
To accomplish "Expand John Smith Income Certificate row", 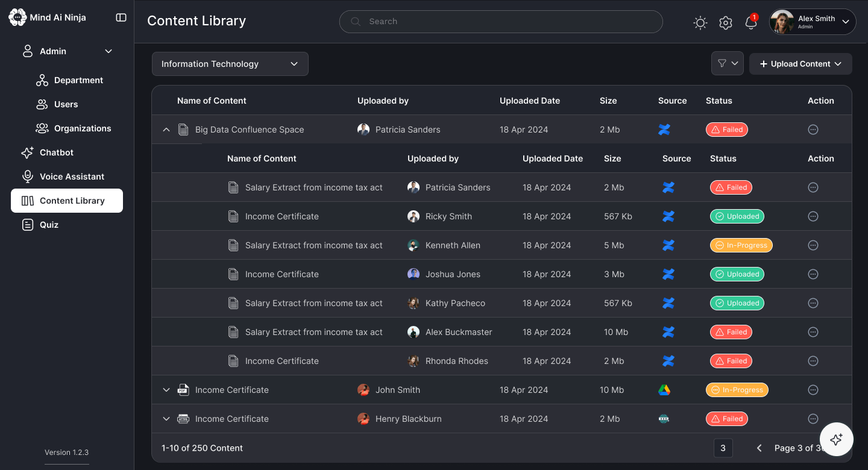I will [166, 390].
